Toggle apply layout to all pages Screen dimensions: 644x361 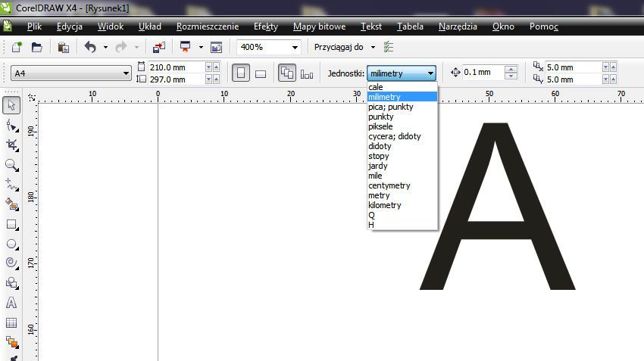[287, 73]
